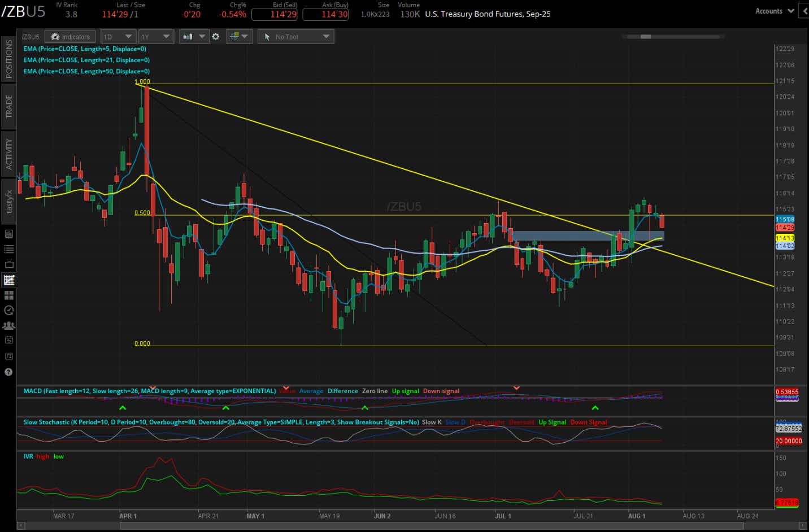Open the chart settings gear
Image resolution: width=809 pixels, height=532 pixels.
point(216,36)
